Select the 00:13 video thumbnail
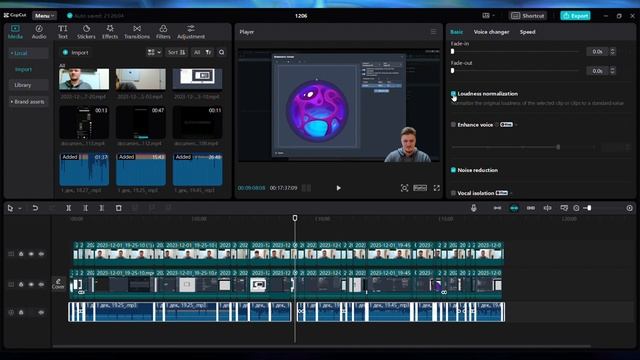Image resolution: width=640 pixels, height=360 pixels. pyautogui.click(x=84, y=122)
